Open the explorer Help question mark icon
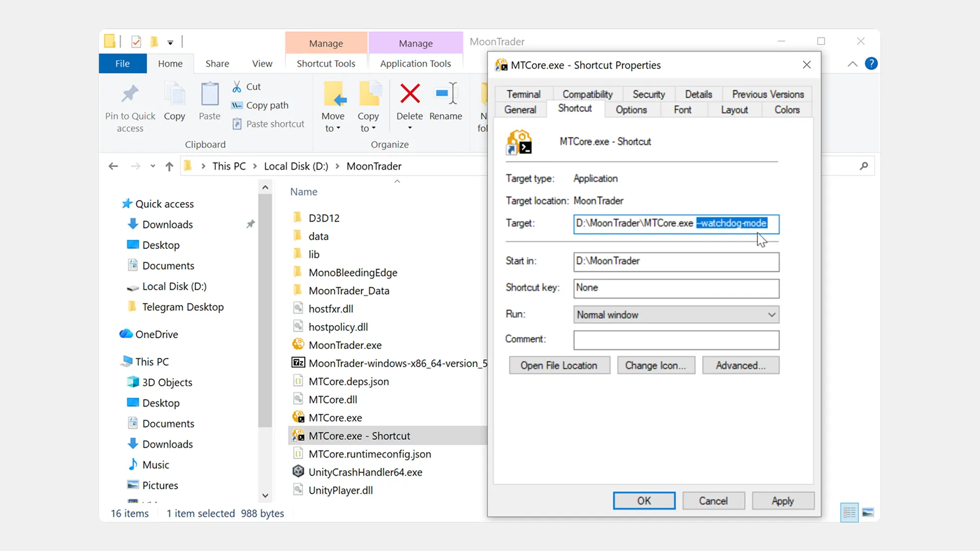 point(871,63)
